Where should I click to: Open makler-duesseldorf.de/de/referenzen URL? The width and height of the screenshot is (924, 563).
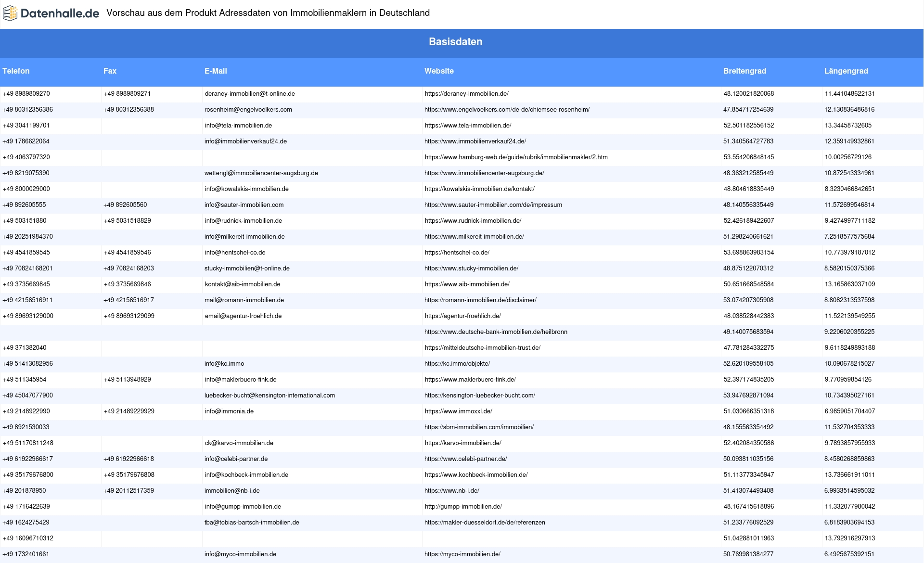tap(485, 523)
